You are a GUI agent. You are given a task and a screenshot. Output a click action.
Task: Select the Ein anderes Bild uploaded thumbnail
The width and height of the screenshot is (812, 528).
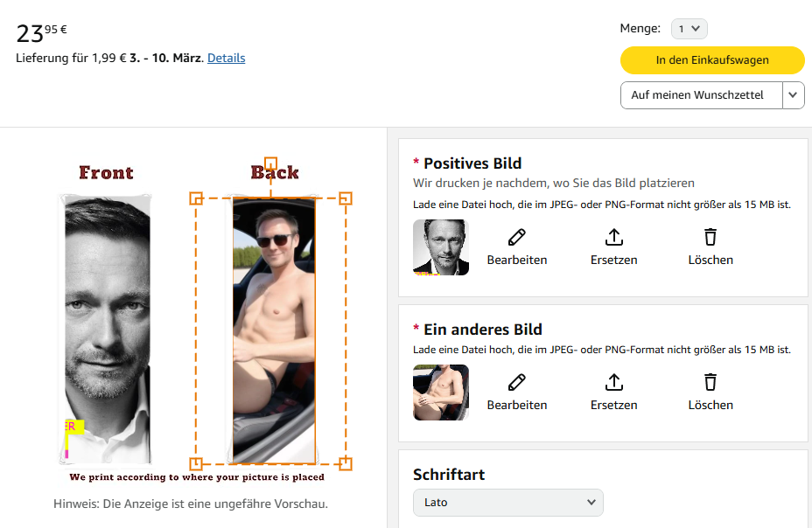[x=441, y=393]
